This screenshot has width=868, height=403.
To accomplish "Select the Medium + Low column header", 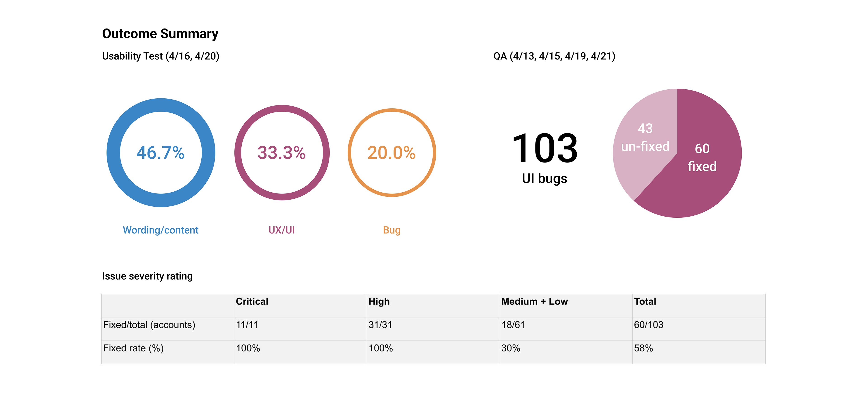I will 534,301.
